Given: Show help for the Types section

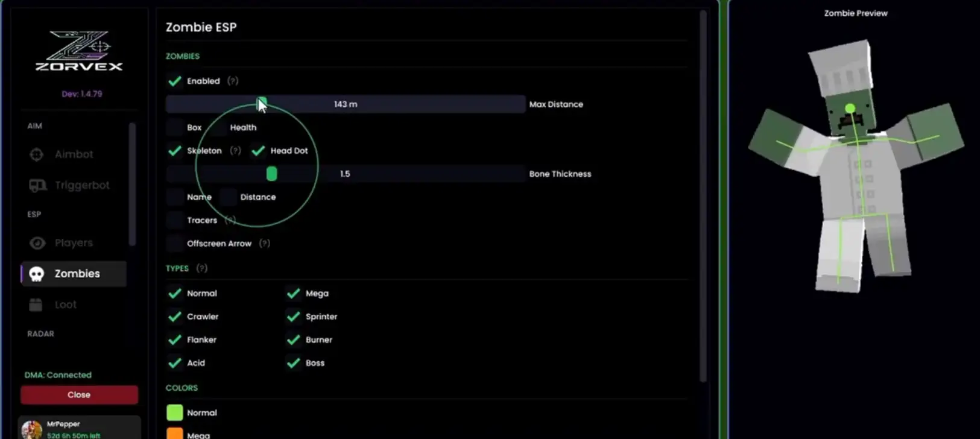Looking at the screenshot, I should [x=202, y=268].
